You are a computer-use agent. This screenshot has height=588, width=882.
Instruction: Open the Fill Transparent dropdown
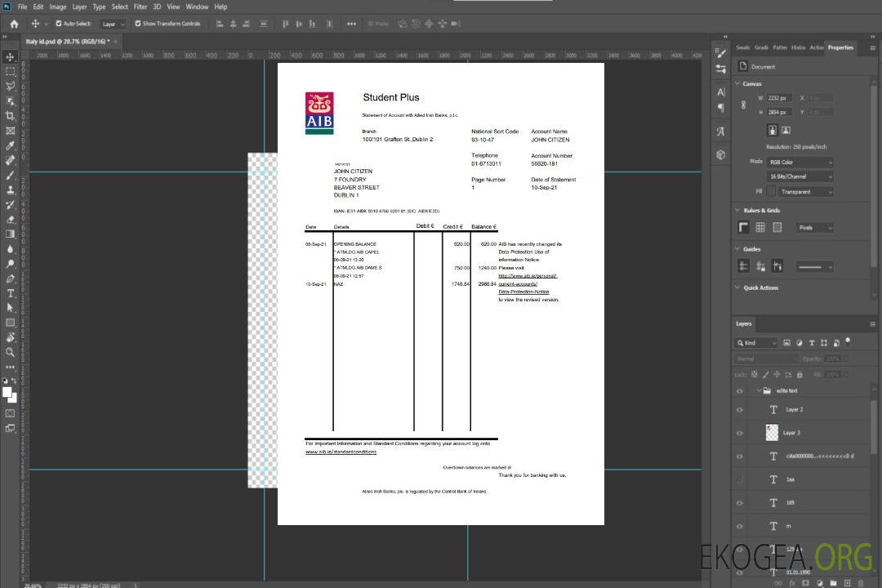click(805, 192)
